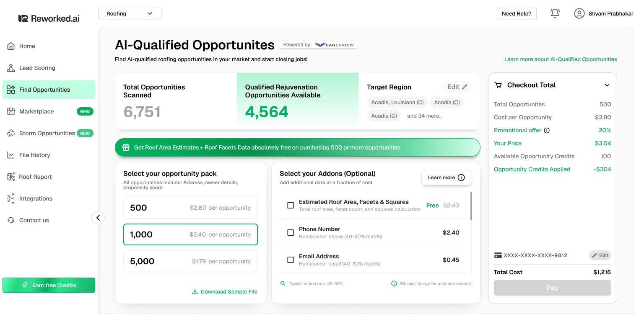The image size is (644, 314).
Task: Click Download Sample File link
Action: [225, 291]
